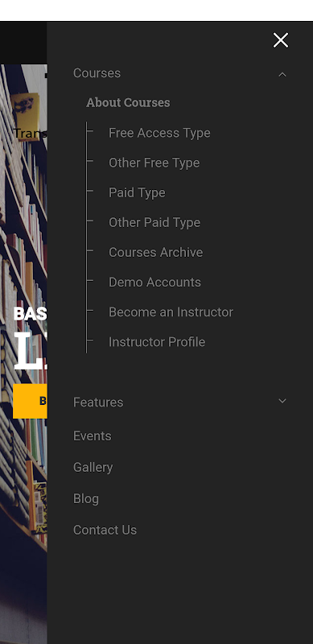Click the partially hidden yellow button

30,401
